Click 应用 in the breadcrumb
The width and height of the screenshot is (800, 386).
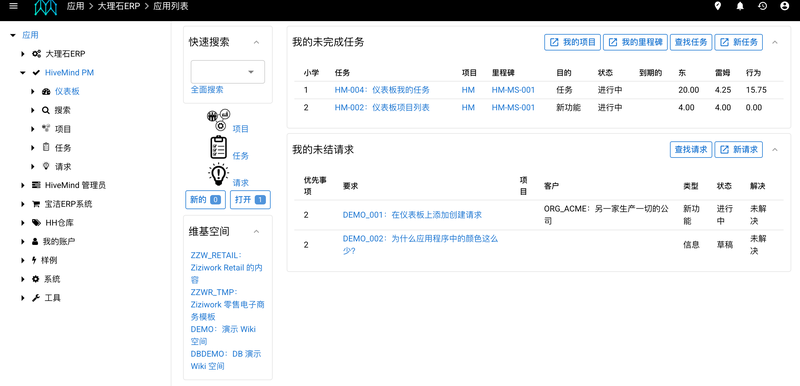click(x=75, y=6)
